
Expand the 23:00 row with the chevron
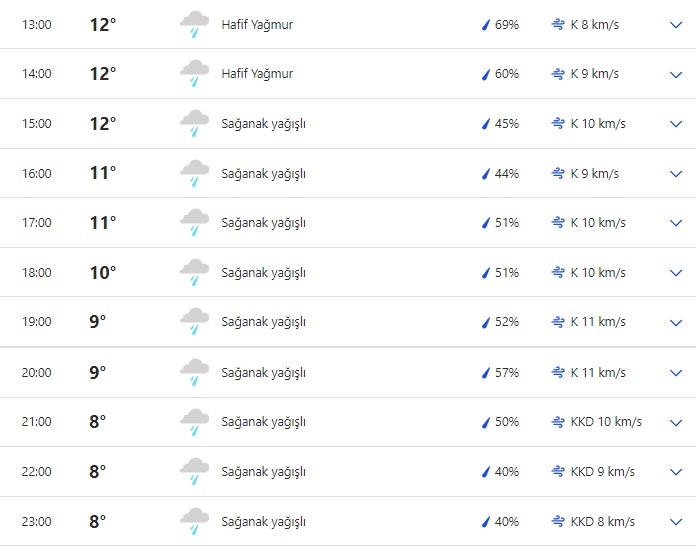pyautogui.click(x=675, y=521)
